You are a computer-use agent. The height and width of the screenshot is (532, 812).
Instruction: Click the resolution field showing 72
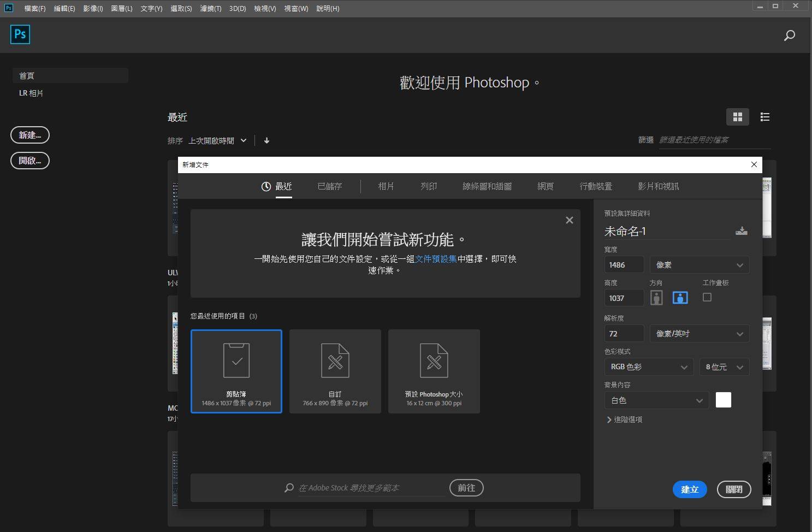624,334
